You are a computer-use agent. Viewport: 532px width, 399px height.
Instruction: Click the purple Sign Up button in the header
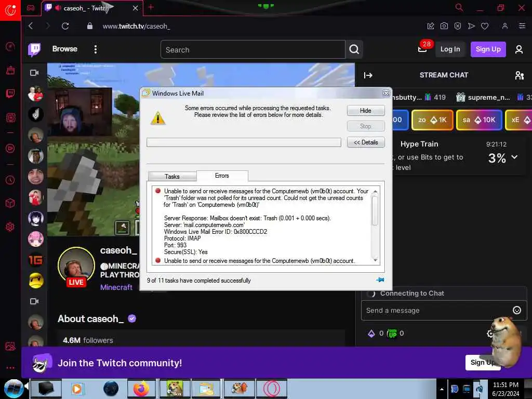488,49
